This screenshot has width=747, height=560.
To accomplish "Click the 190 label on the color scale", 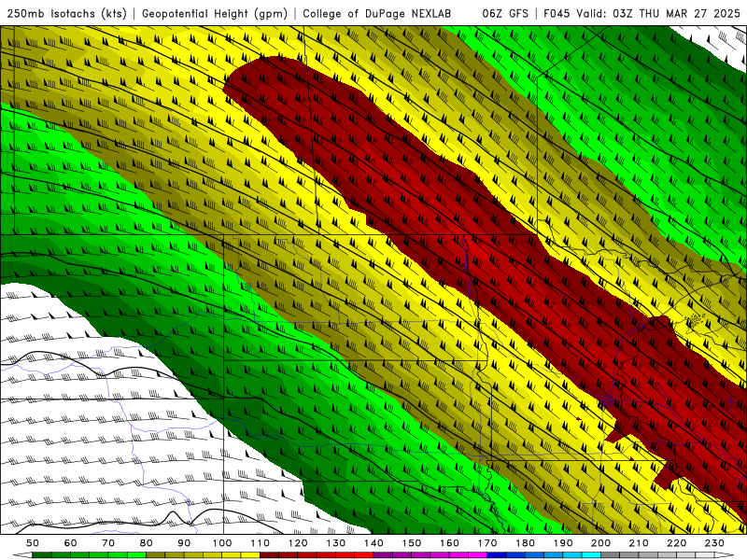I will tap(563, 543).
